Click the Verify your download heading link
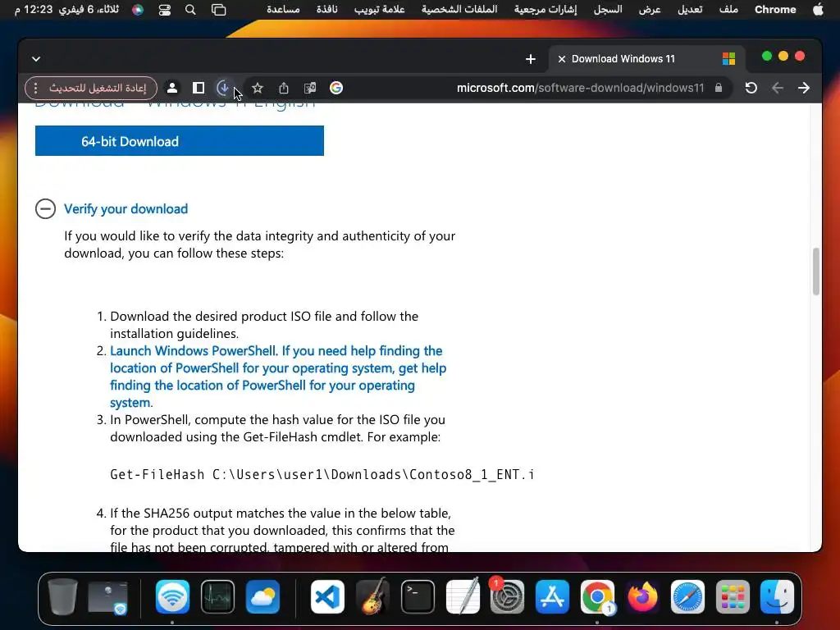Screen dimensions: 840x630 pyautogui.click(x=126, y=209)
